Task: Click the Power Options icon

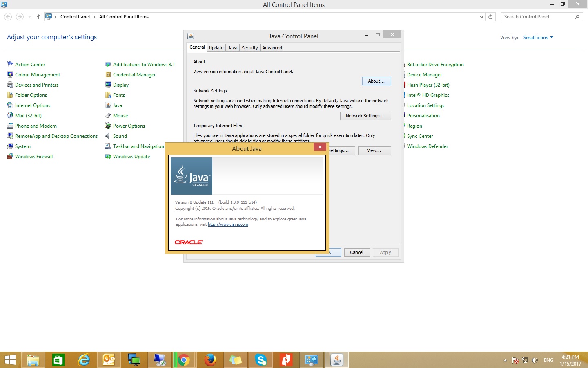Action: click(x=108, y=126)
